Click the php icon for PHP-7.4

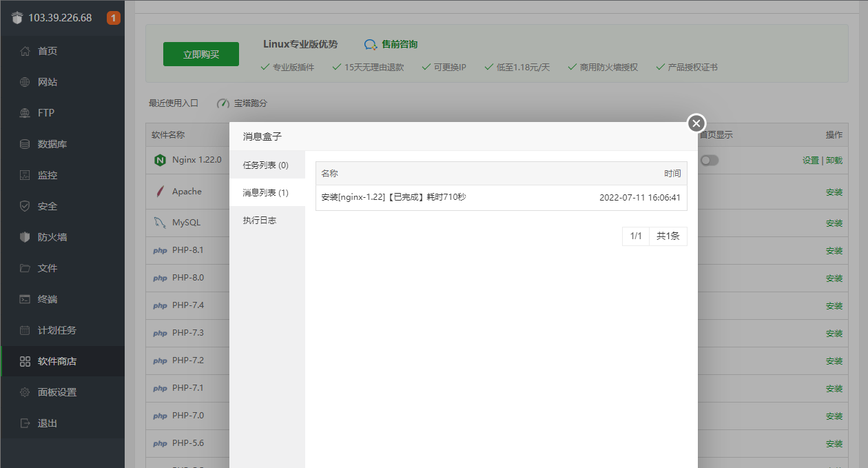point(160,305)
